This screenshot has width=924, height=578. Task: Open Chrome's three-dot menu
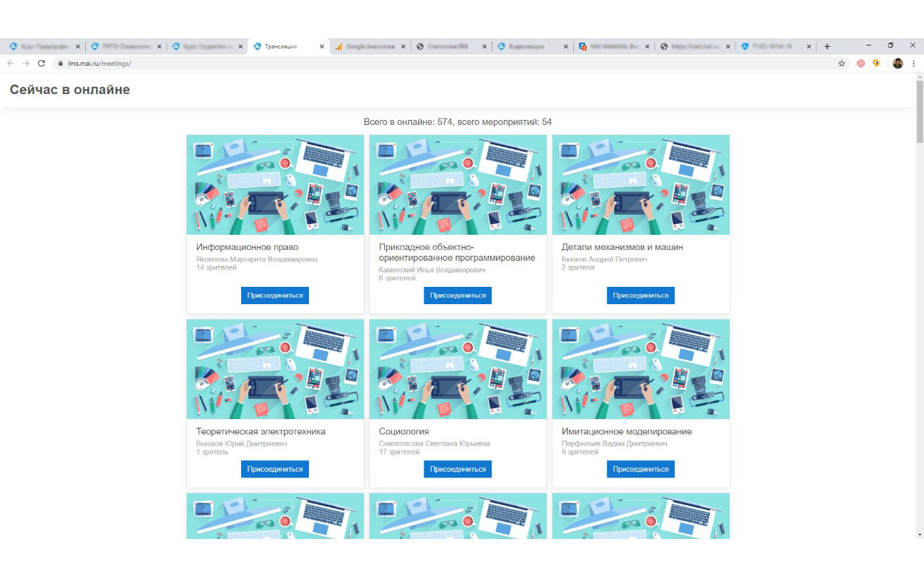tap(914, 64)
